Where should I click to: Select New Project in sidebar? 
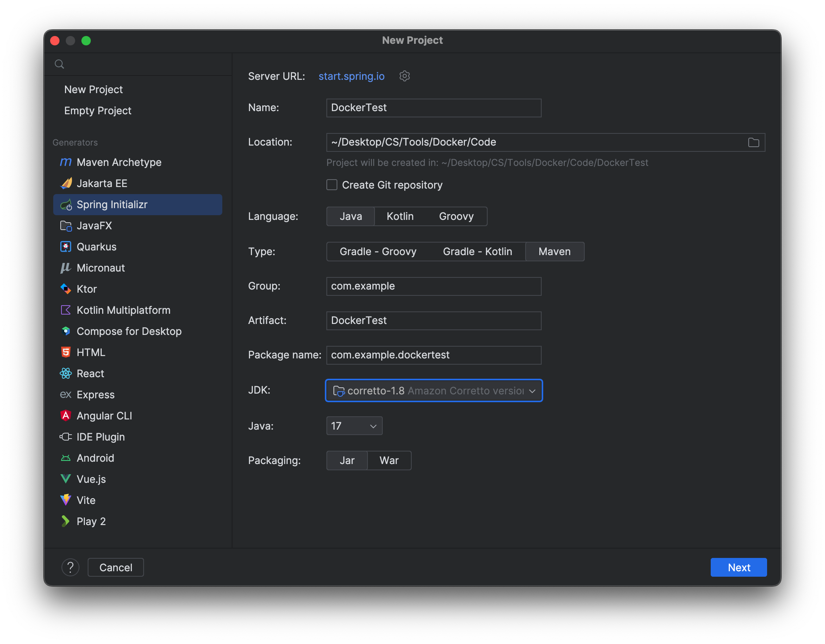(x=94, y=90)
